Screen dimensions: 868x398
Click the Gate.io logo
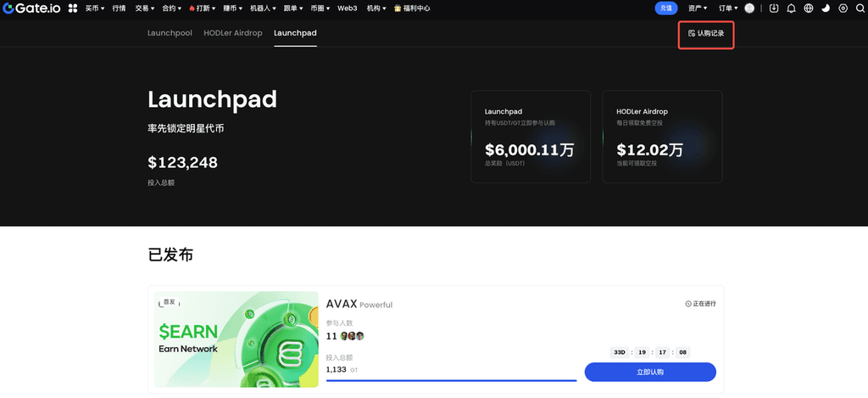pyautogui.click(x=31, y=8)
